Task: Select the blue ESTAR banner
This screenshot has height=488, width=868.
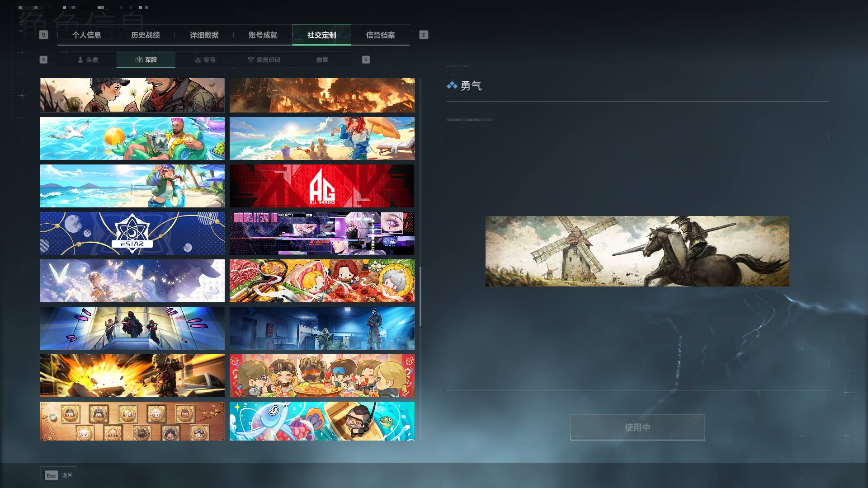Action: point(132,233)
